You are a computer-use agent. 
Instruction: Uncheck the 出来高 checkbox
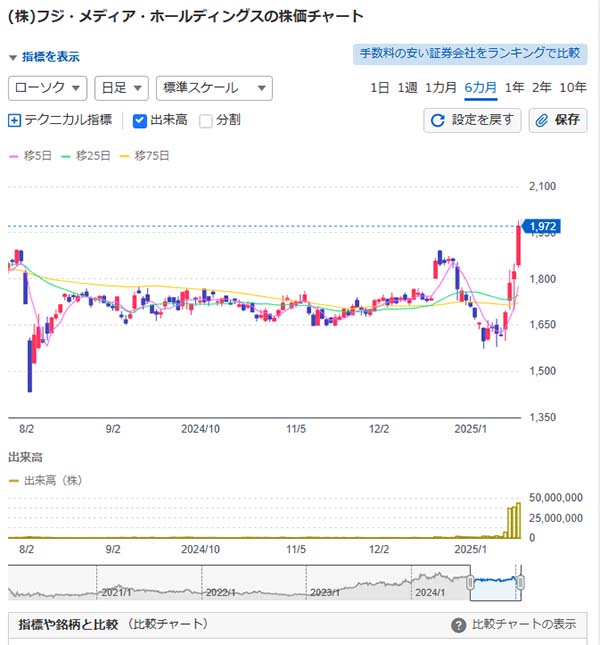point(140,121)
